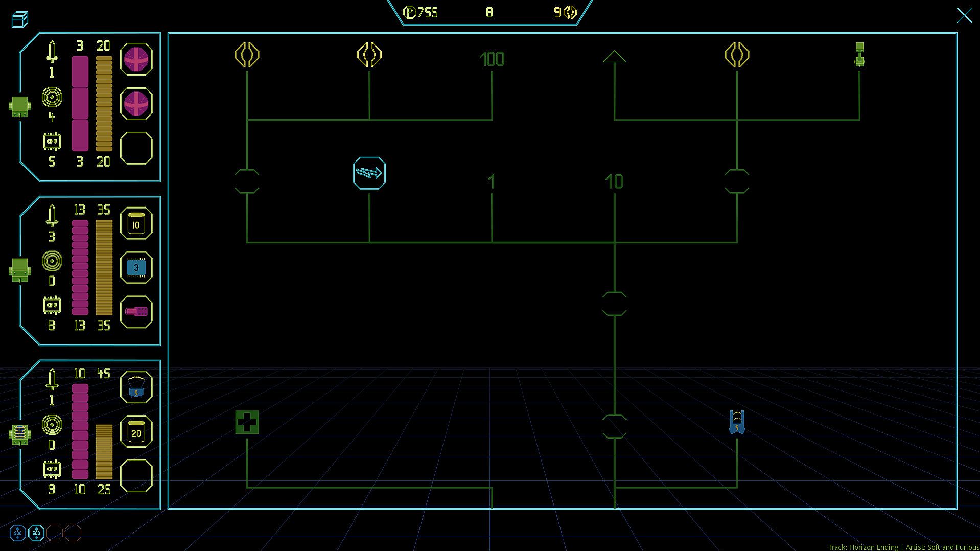The width and height of the screenshot is (980, 552).
Task: Click the second robot's CPU icon showing 8
Action: (x=52, y=306)
